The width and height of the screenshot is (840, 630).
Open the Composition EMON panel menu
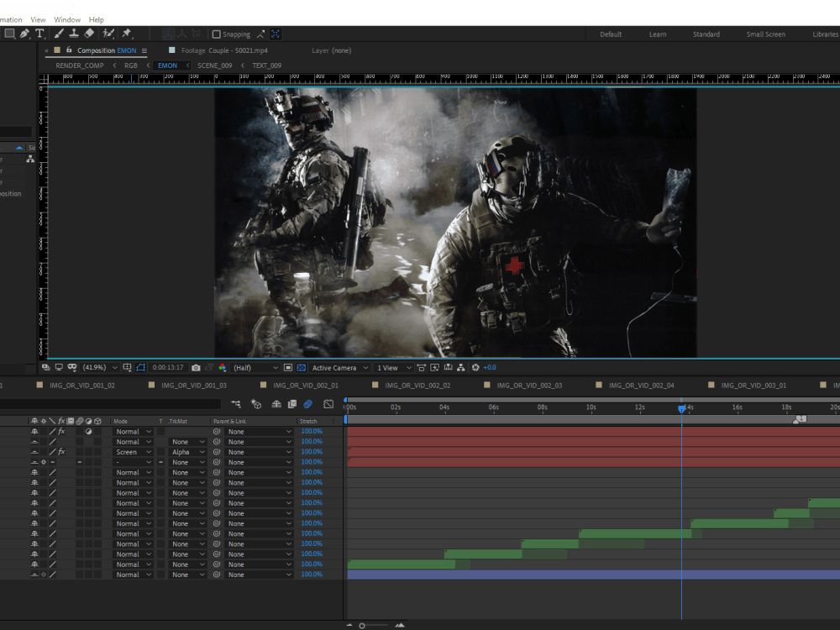click(144, 50)
